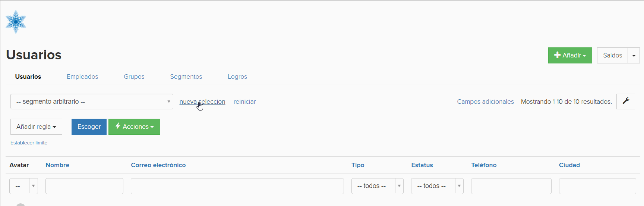Click the Correo electrónico filter field
The height and width of the screenshot is (206, 644).
237,186
